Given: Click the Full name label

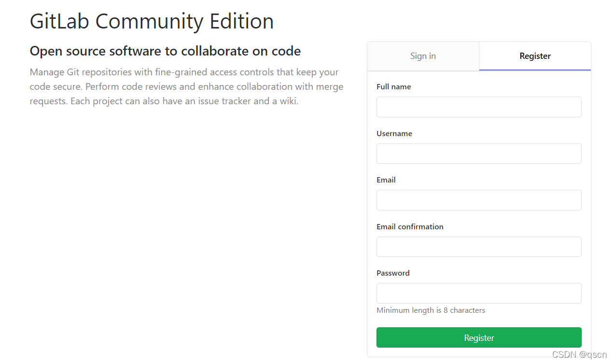Looking at the screenshot, I should pyautogui.click(x=394, y=87).
